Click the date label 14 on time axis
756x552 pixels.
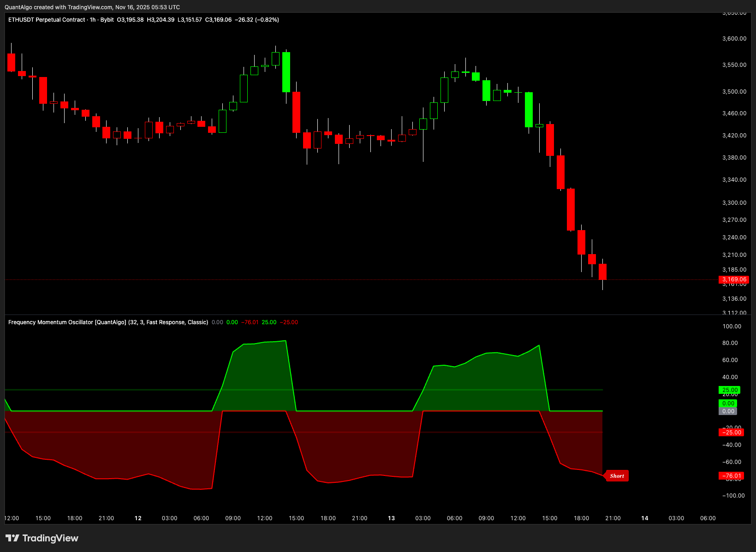[645, 518]
